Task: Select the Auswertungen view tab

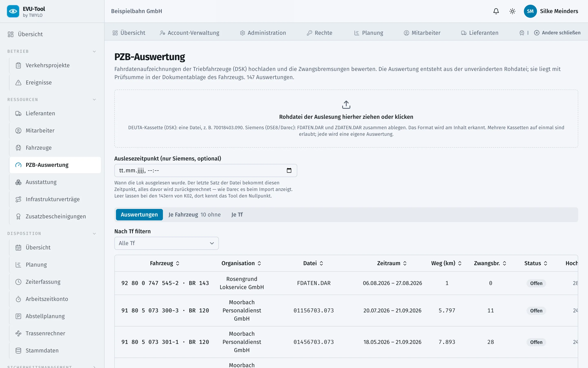Action: pos(139,215)
